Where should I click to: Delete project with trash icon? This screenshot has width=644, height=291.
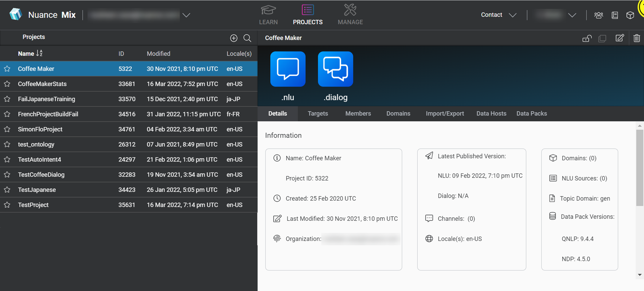click(637, 38)
